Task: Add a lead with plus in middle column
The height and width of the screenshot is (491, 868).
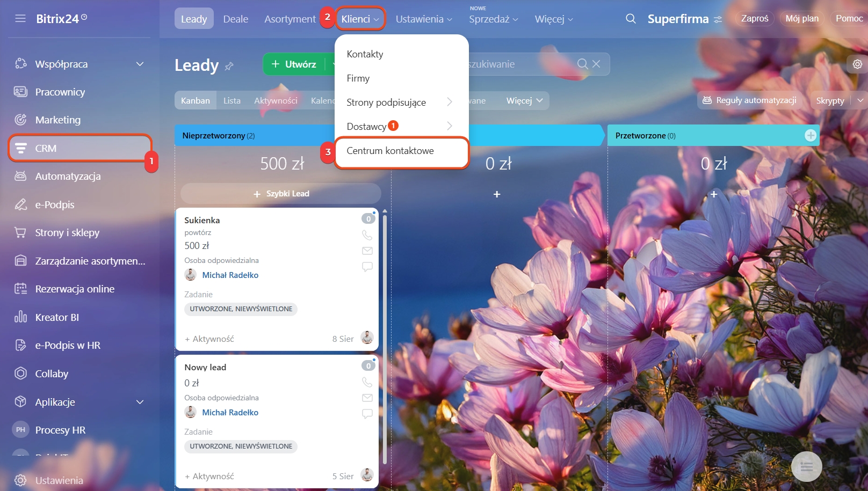Action: (x=497, y=194)
